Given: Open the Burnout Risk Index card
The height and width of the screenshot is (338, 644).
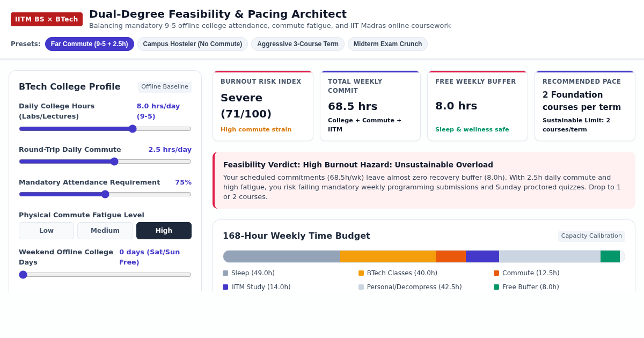Looking at the screenshot, I should pos(263,106).
